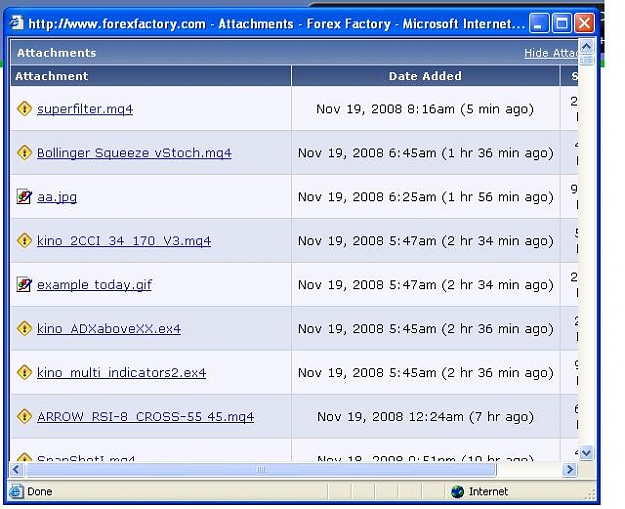
Task: Click the vertical scrollbar down arrow
Action: tap(586, 453)
